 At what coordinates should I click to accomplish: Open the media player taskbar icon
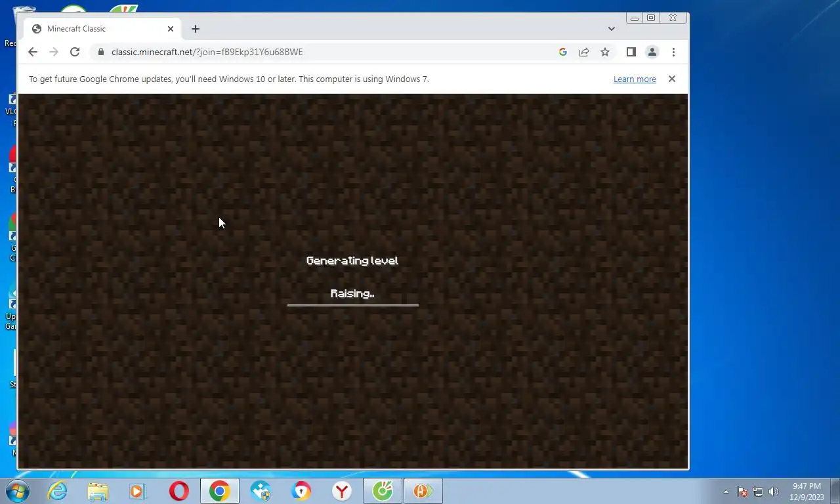tap(138, 491)
